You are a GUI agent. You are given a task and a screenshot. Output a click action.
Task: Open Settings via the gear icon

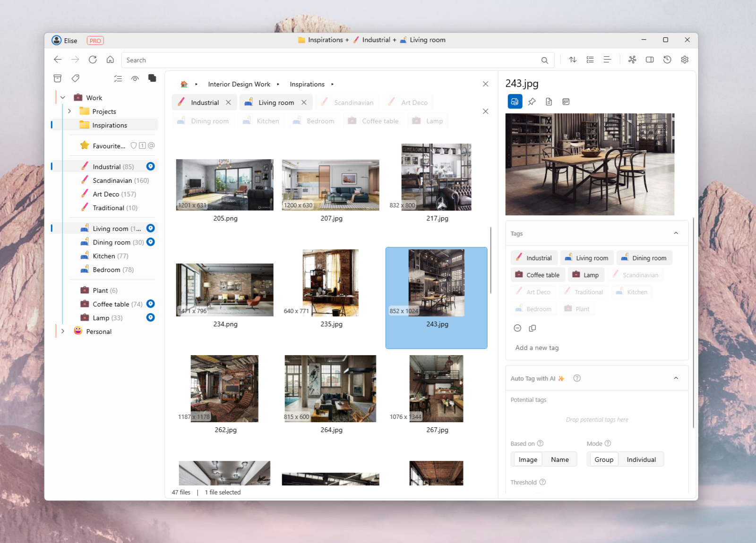click(684, 59)
